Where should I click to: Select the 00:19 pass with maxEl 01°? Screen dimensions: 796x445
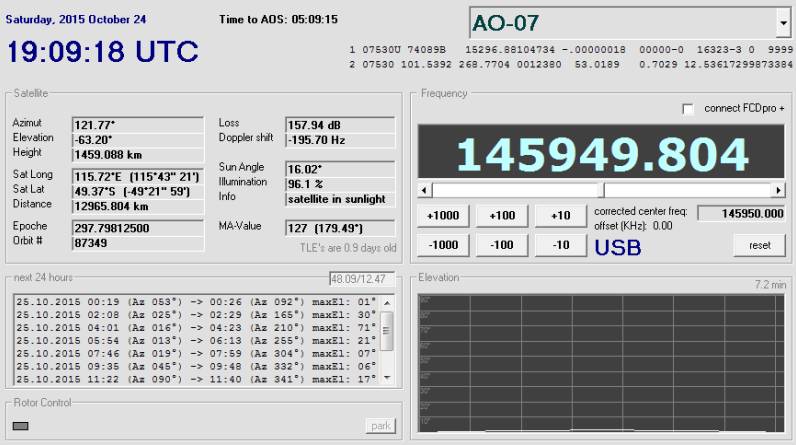click(196, 302)
